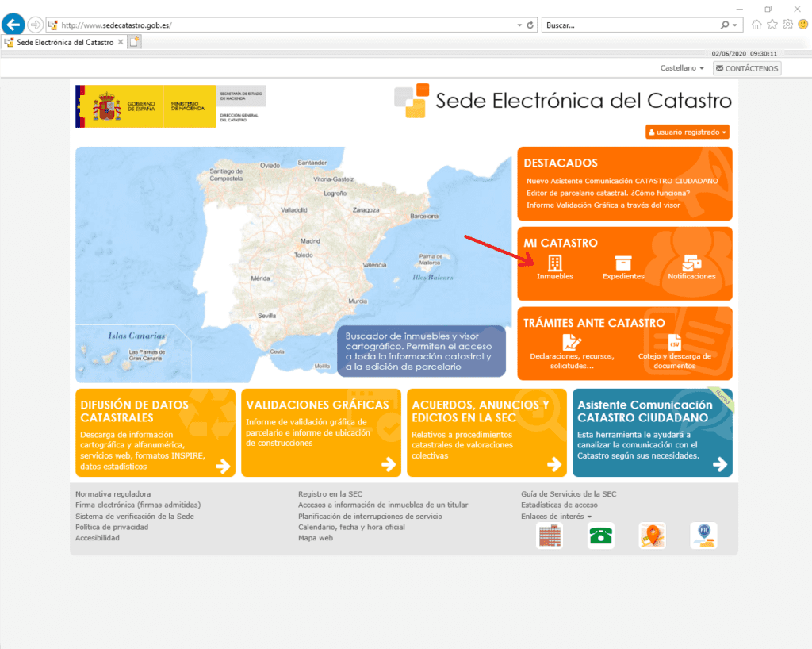Open the address bar history dropdown arrow
Image resolution: width=812 pixels, height=649 pixels.
[519, 25]
